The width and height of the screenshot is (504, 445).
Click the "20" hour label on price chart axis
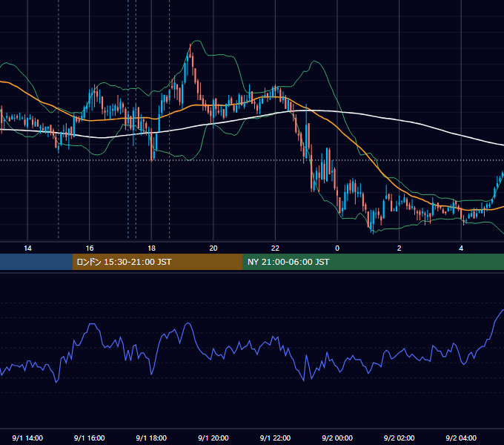tap(213, 248)
